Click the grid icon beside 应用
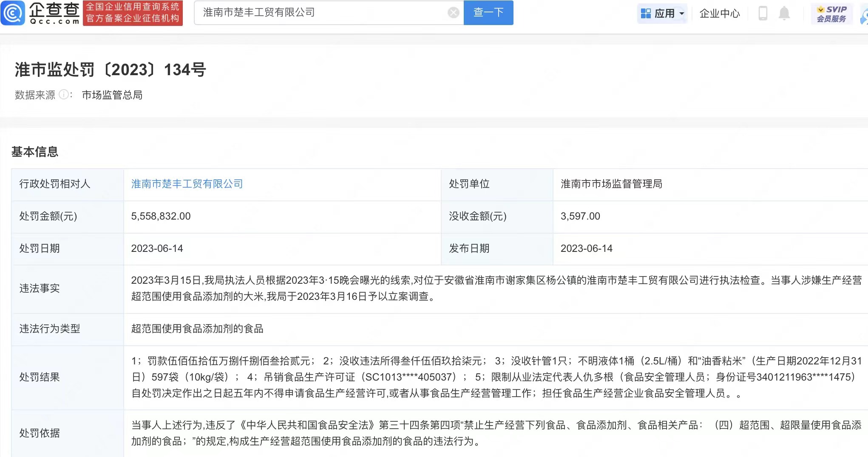Viewport: 868px width, 457px height. [646, 14]
